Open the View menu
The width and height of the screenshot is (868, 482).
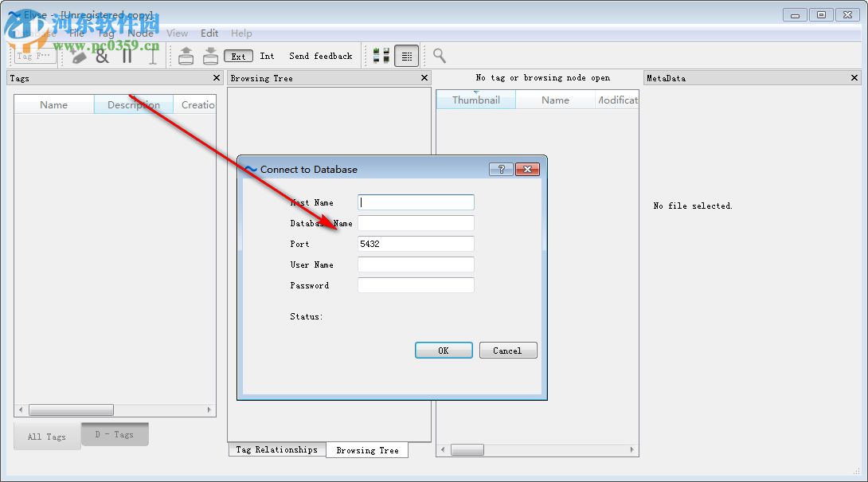177,33
